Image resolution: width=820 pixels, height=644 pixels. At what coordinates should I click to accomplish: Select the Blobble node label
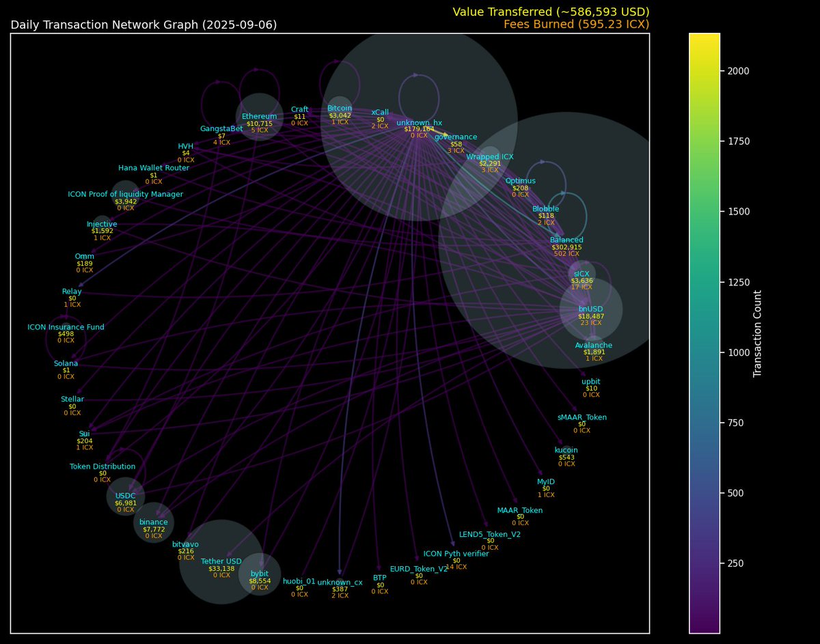(546, 208)
